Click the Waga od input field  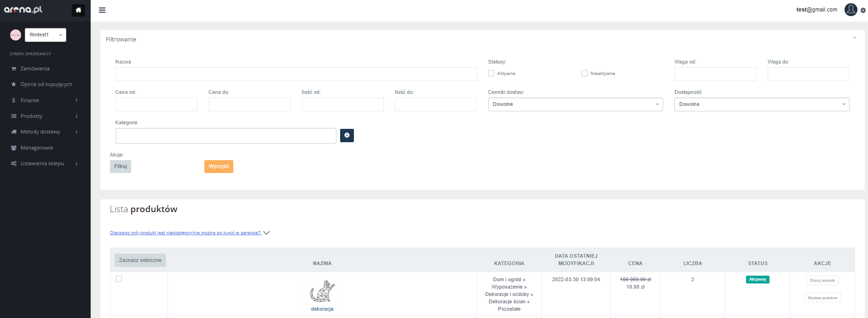click(x=715, y=74)
